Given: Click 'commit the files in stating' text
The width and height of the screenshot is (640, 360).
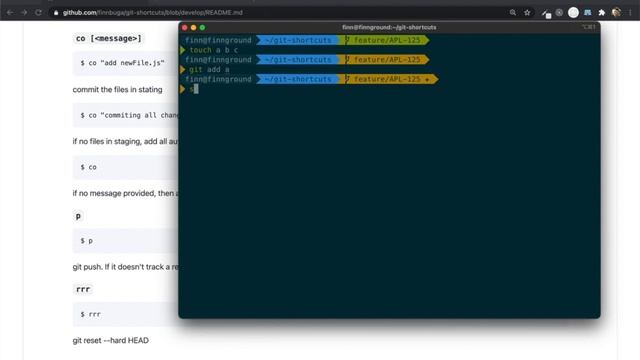Looking at the screenshot, I should [x=118, y=89].
